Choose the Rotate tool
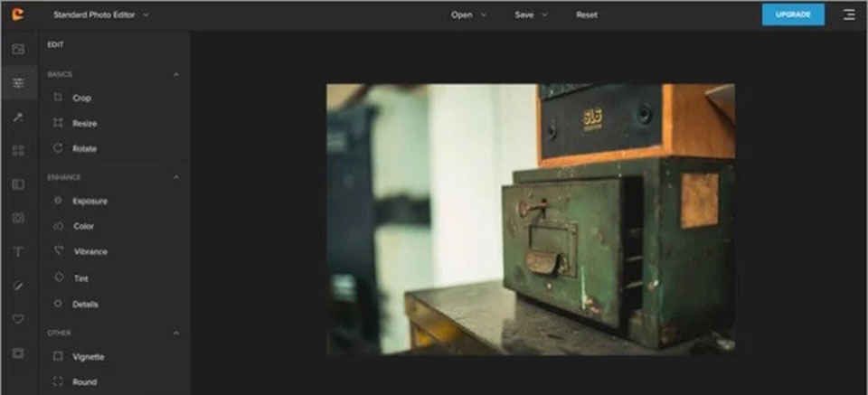 tap(75, 148)
